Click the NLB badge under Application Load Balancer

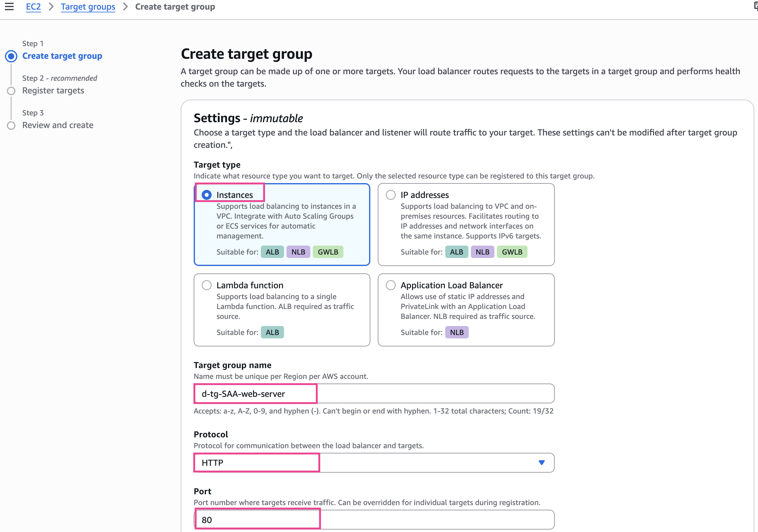(x=457, y=332)
